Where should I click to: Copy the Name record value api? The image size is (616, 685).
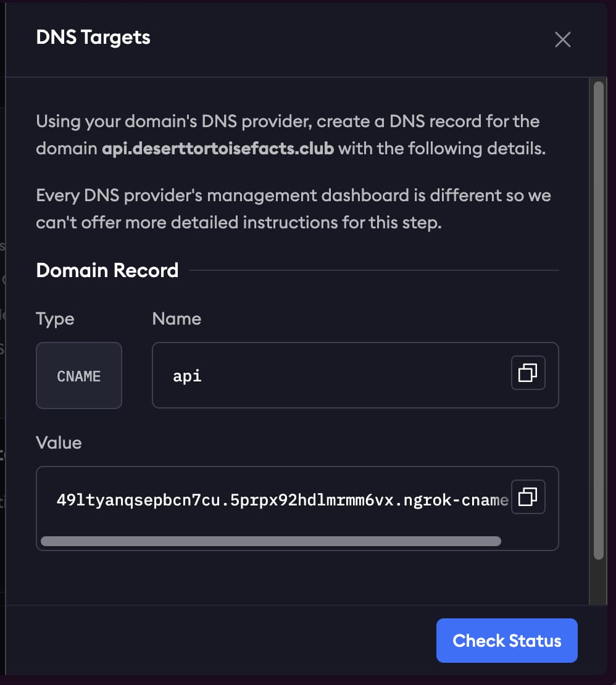coord(528,373)
